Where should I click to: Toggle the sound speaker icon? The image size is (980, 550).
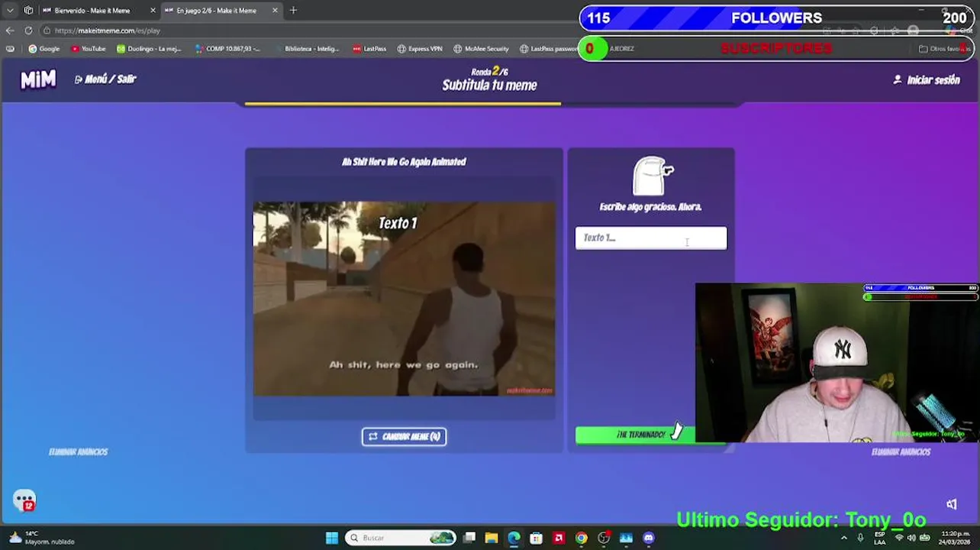click(x=952, y=504)
